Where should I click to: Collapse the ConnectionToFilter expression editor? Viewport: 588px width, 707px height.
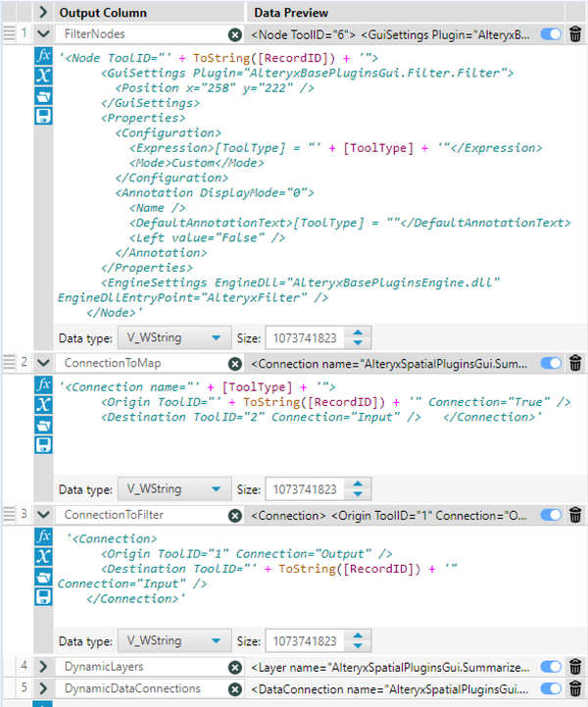43,515
